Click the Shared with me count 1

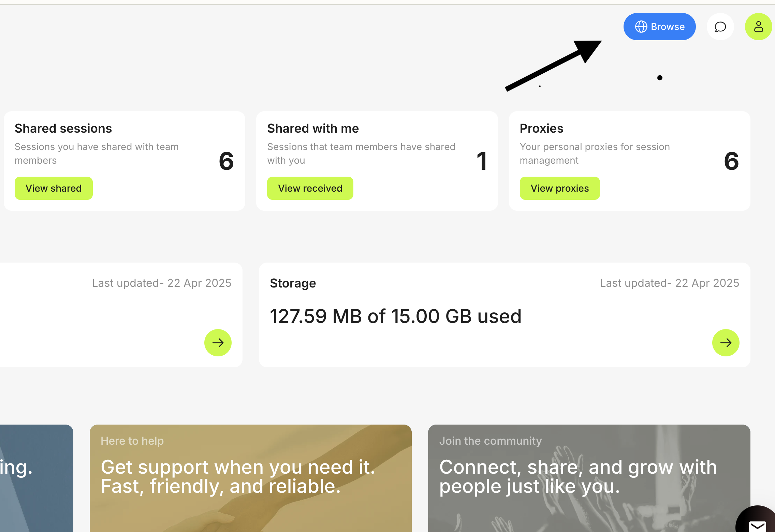point(481,161)
